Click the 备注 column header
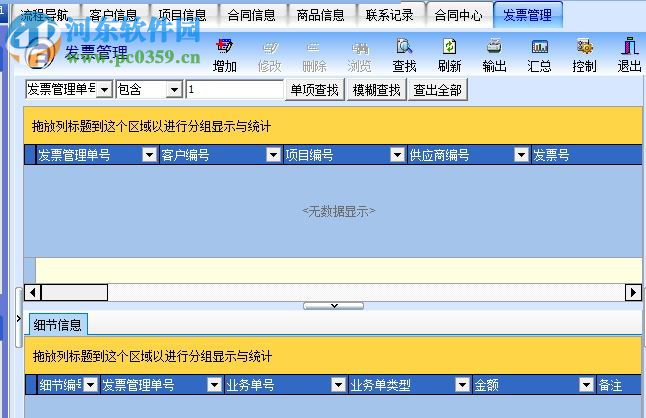 click(x=619, y=385)
